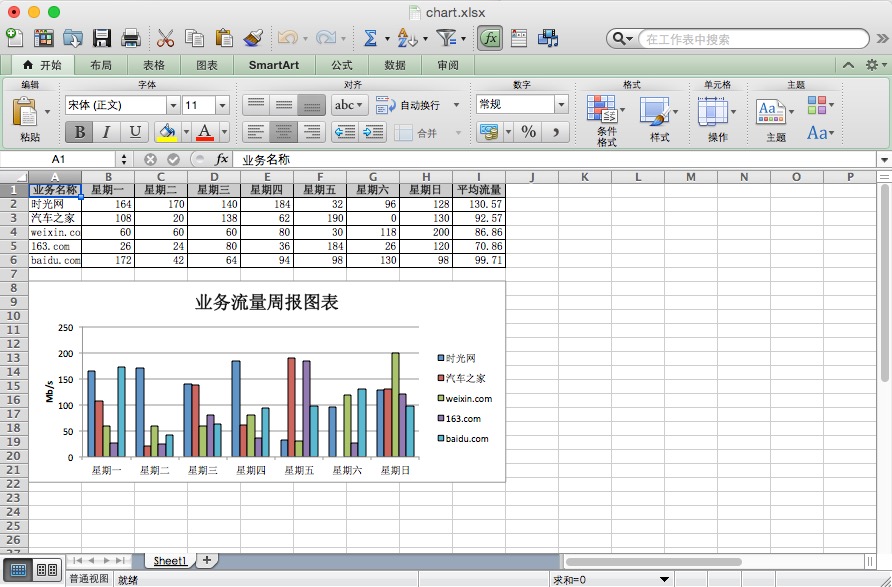The image size is (892, 587).
Task: Toggle the fx formula bar button
Action: coord(490,38)
